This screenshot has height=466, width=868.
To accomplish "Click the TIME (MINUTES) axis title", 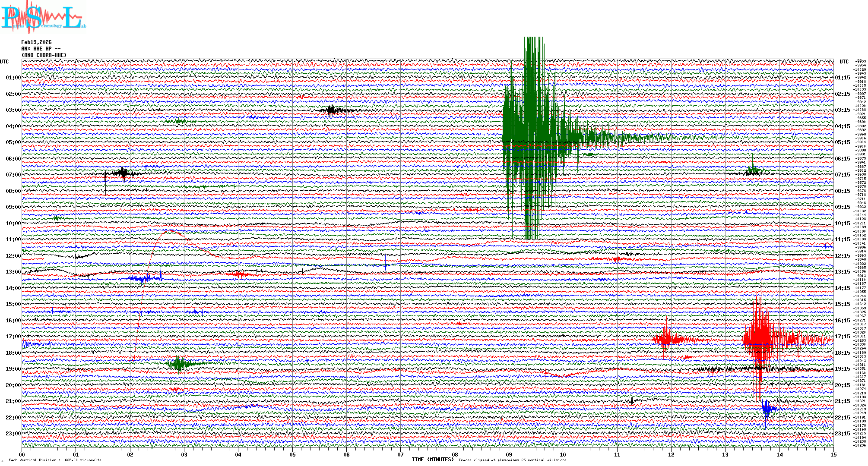I will pos(433,460).
